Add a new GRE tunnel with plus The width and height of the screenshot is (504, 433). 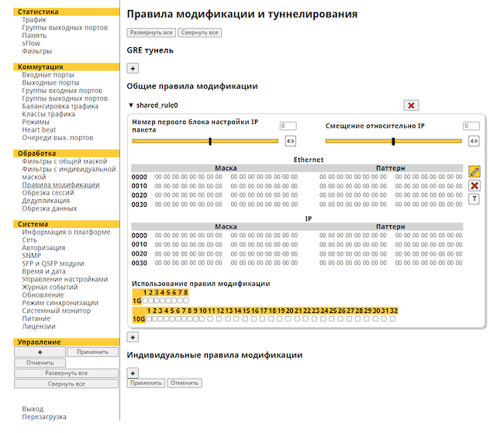133,68
